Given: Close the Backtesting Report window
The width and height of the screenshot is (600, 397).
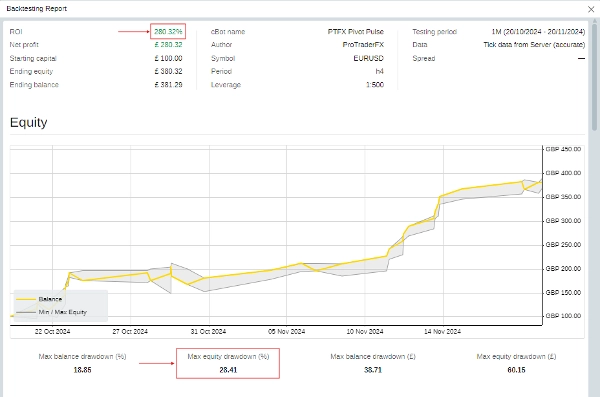Looking at the screenshot, I should pyautogui.click(x=591, y=9).
